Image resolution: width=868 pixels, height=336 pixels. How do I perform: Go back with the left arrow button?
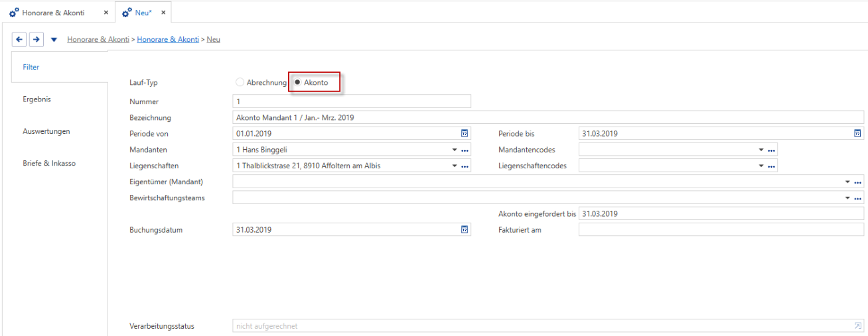[x=19, y=39]
